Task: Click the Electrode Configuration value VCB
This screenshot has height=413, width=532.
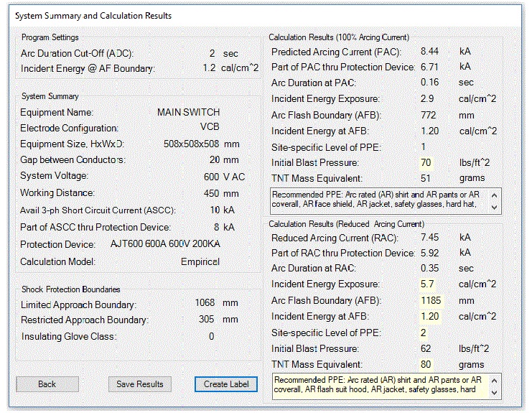Action: coord(209,129)
